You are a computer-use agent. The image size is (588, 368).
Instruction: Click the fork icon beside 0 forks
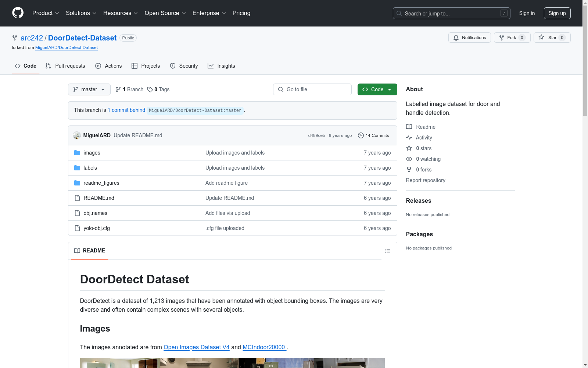click(409, 170)
